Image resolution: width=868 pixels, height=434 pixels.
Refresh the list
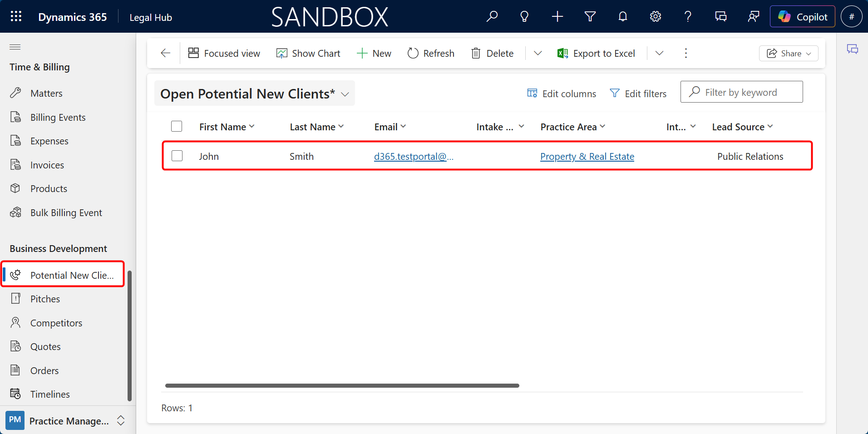coord(431,53)
